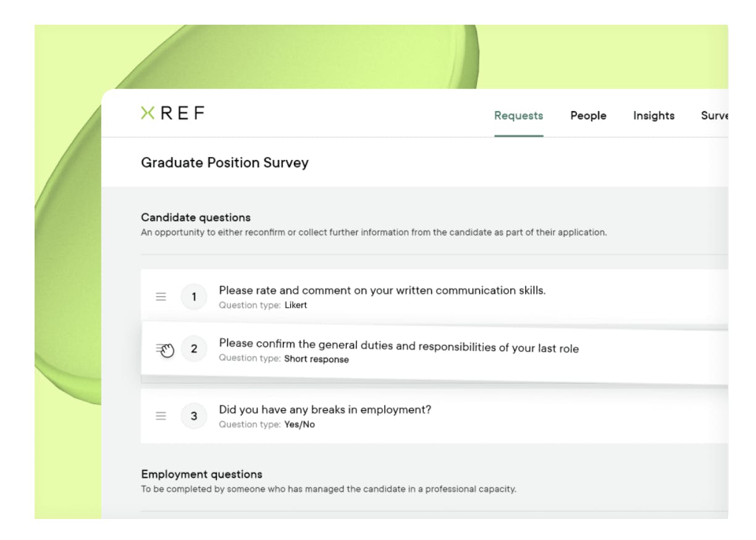
Task: Click the number 2 badge
Action: (x=194, y=349)
